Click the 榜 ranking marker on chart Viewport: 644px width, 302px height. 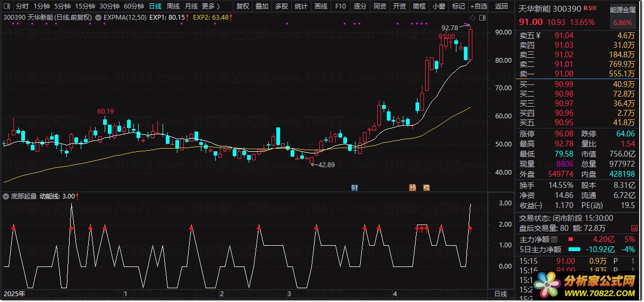pyautogui.click(x=426, y=188)
